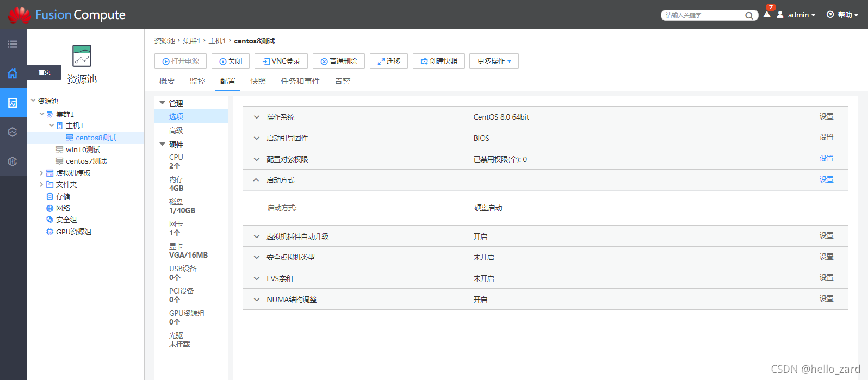Click the 迁移 button

tap(389, 61)
